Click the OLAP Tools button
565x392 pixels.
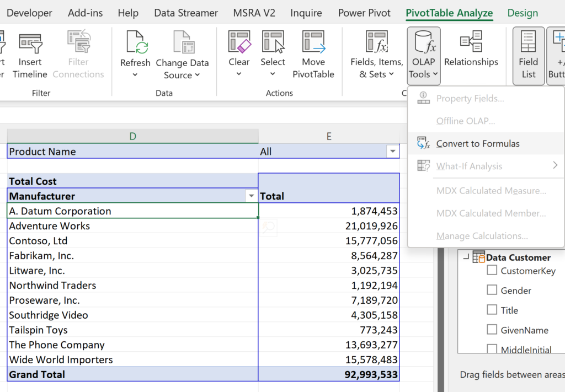423,56
